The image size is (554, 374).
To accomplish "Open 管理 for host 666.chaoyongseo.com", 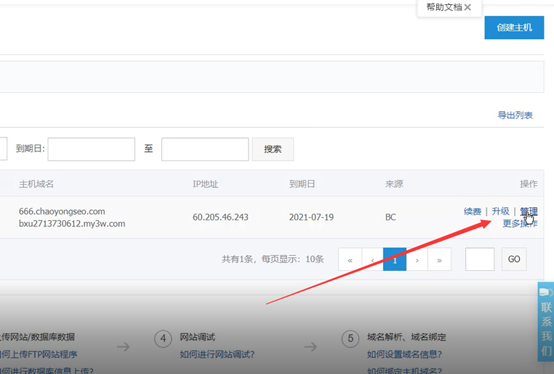I will (529, 212).
